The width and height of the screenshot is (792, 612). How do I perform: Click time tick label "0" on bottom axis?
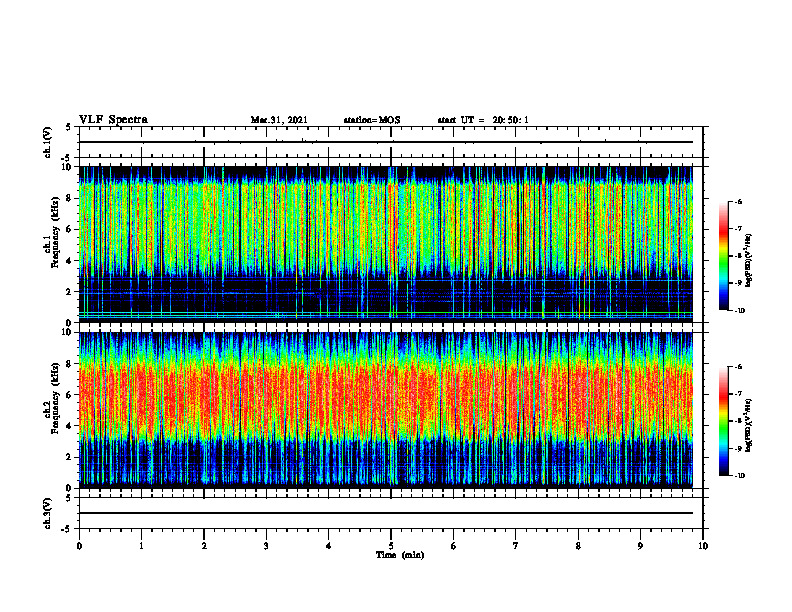click(79, 546)
